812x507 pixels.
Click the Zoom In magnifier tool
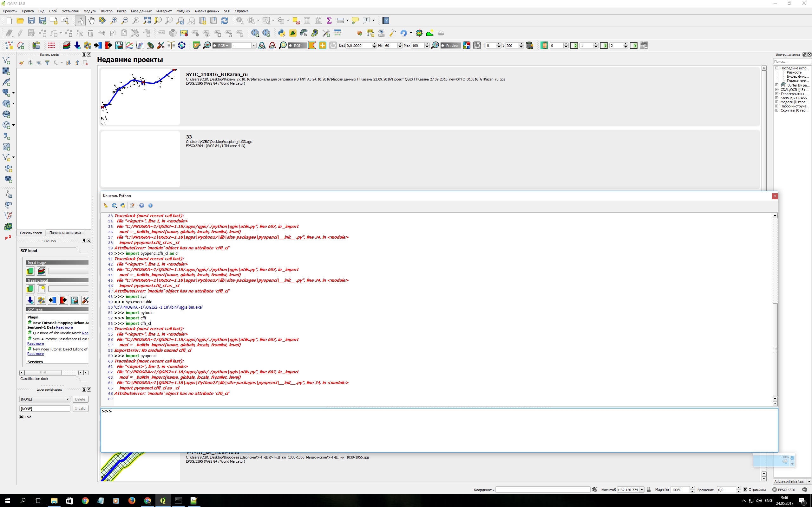coord(114,21)
